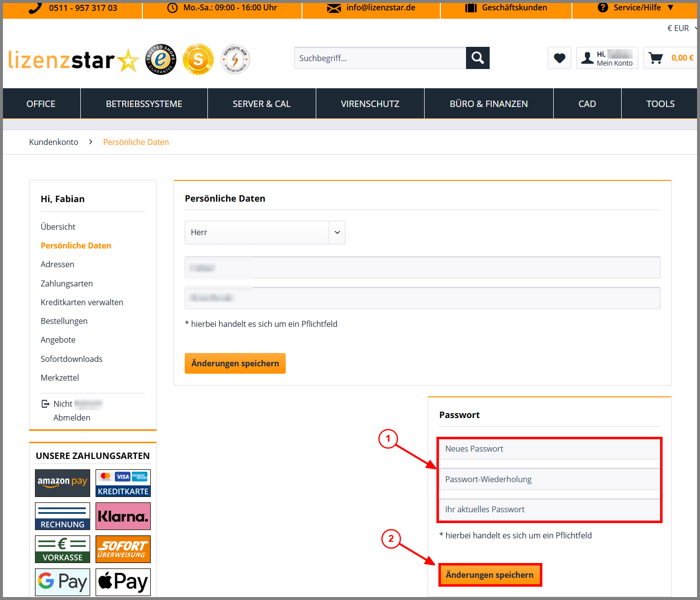Screen dimensions: 700x600
Task: Open the BETRIEBSSYSTEME menu
Action: pyautogui.click(x=144, y=104)
